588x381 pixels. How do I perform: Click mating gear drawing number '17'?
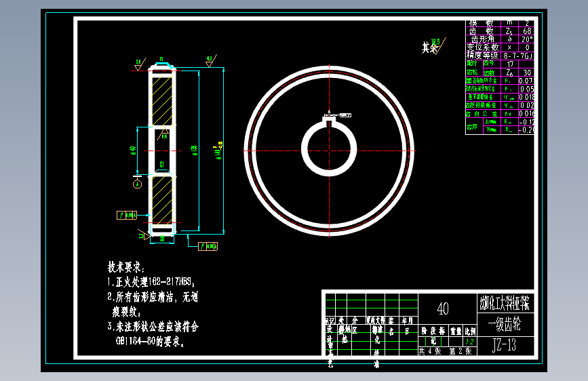click(x=510, y=64)
